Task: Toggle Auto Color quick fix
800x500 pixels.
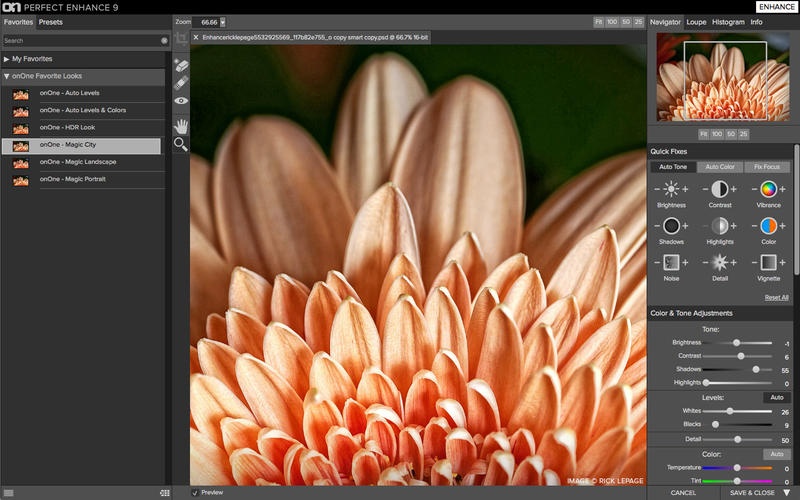Action: 719,167
